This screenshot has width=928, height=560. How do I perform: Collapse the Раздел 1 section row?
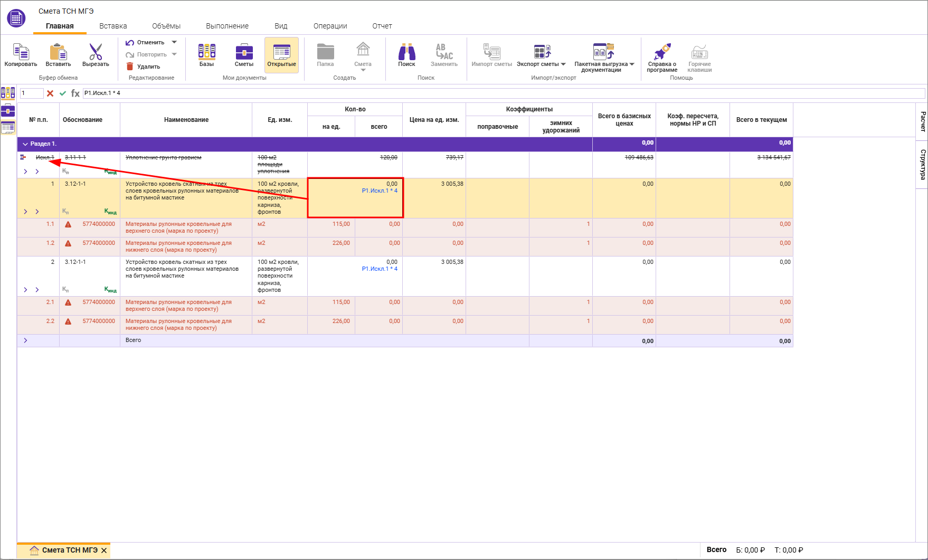click(25, 144)
